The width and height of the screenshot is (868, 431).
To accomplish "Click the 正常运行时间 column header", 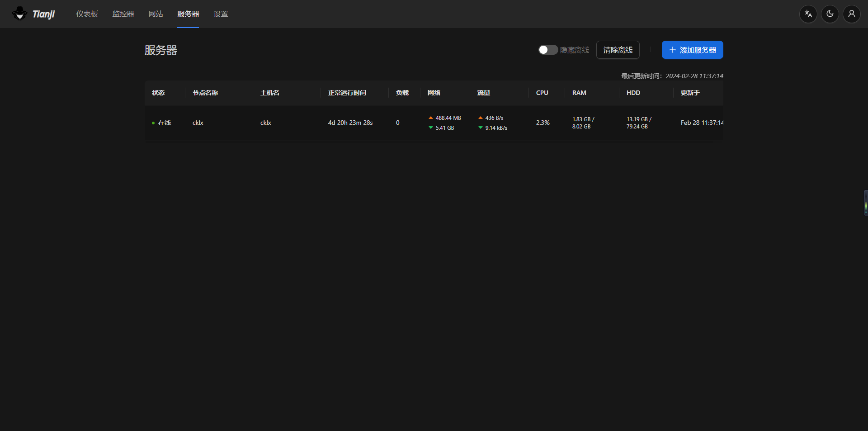I will (347, 93).
